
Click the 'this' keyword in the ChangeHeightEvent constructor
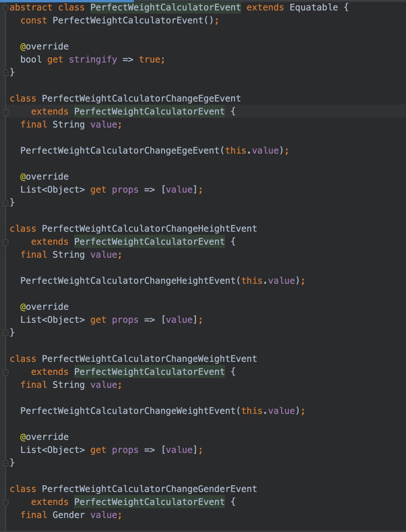click(252, 281)
